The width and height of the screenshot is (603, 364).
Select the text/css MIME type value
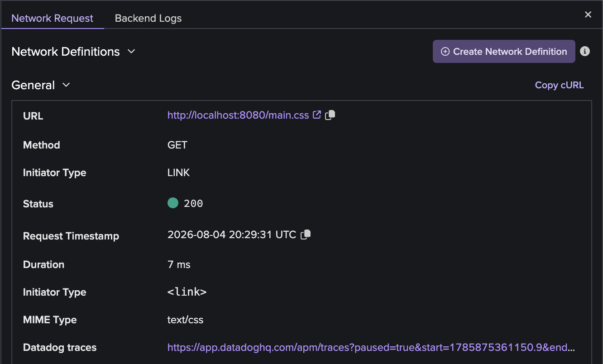pyautogui.click(x=185, y=320)
